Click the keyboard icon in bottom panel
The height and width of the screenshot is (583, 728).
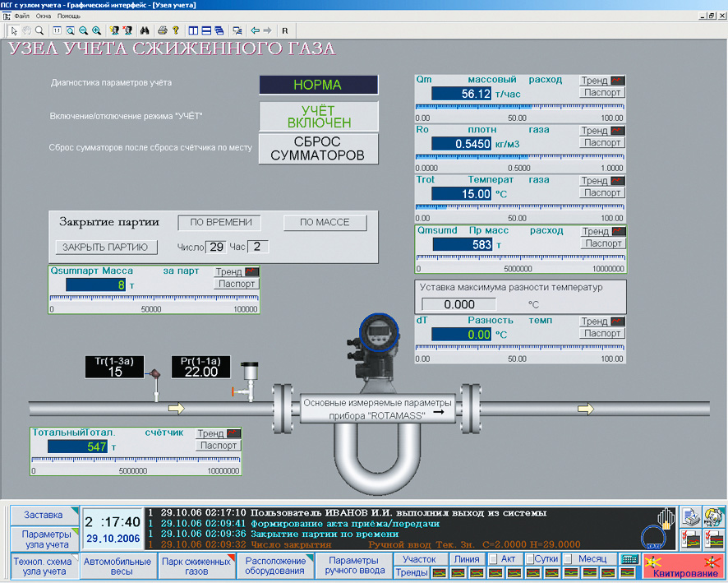(x=629, y=559)
